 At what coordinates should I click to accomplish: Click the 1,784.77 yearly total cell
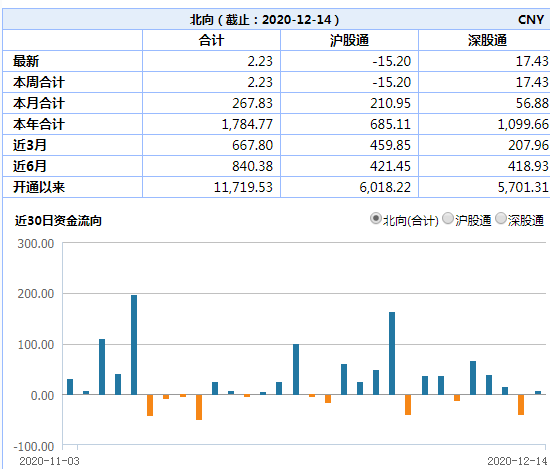[x=247, y=124]
